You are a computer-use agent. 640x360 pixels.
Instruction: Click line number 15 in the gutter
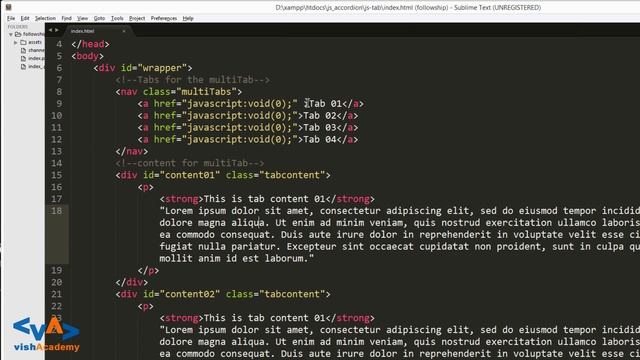pos(57,175)
